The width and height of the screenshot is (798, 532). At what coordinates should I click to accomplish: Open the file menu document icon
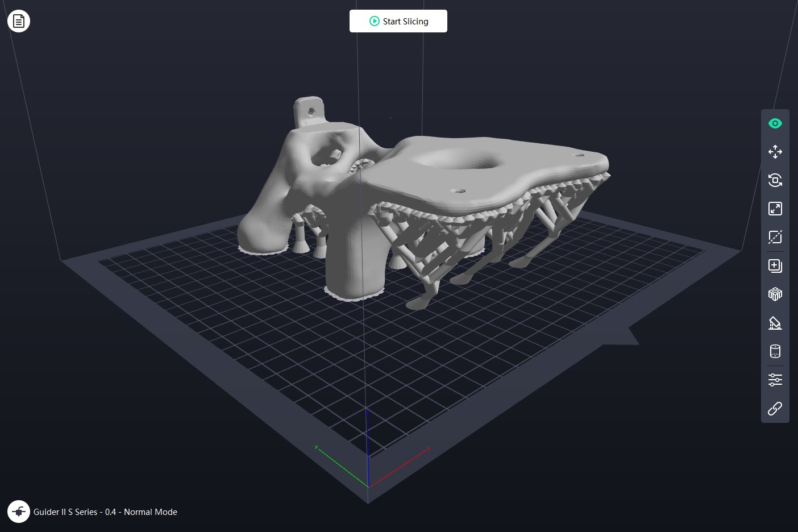click(19, 21)
